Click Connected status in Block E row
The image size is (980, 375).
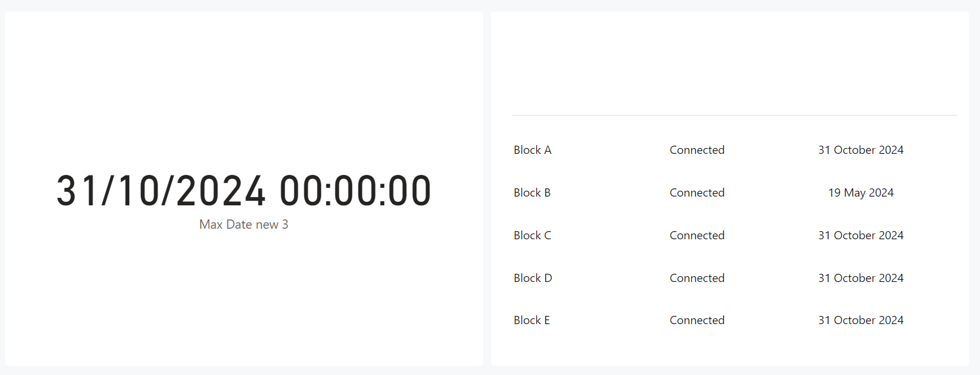coord(697,320)
